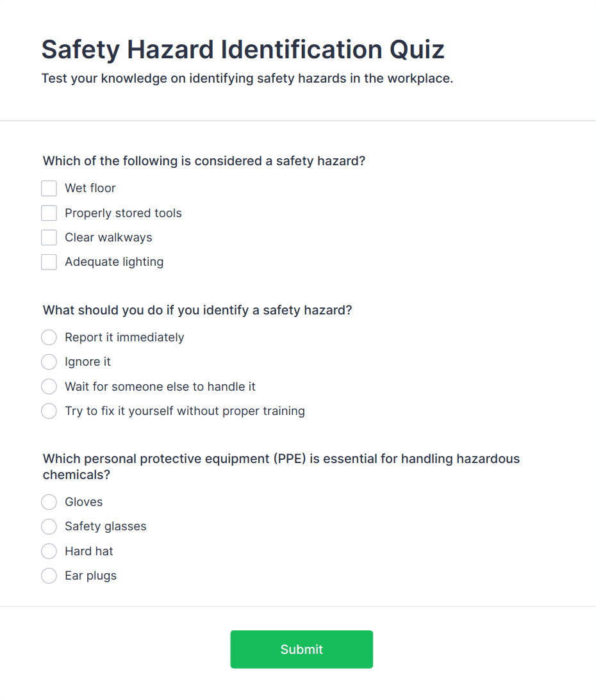The image size is (596, 700).
Task: Click the Wet floor label text
Action: click(x=90, y=188)
